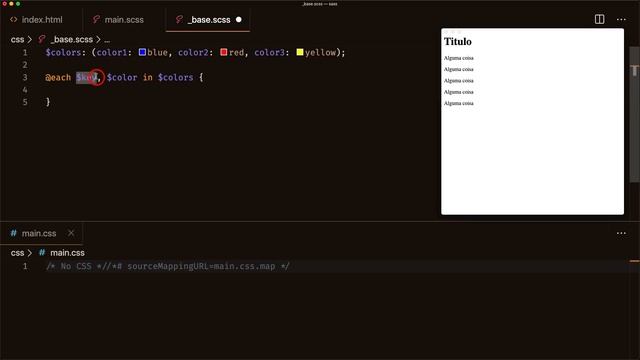Open the blue color swatch picker

142,52
